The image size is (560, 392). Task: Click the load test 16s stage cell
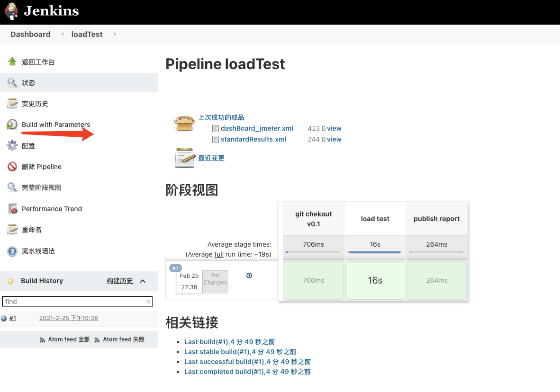tap(375, 280)
